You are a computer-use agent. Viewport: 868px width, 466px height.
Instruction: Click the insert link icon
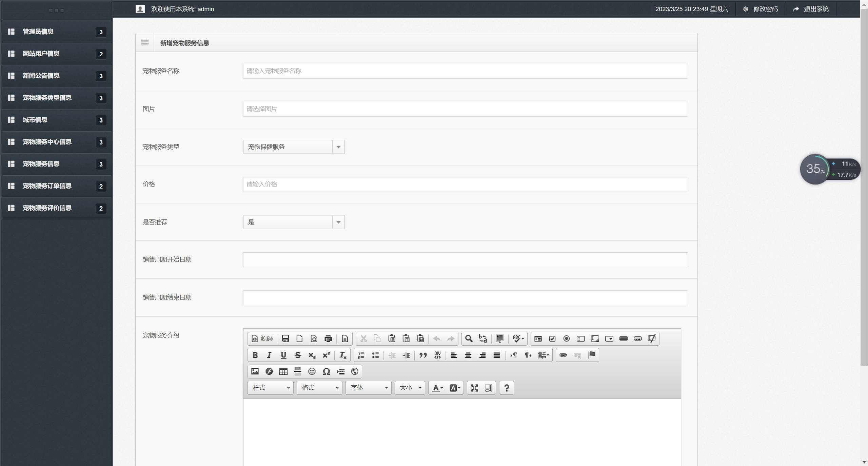(x=563, y=355)
